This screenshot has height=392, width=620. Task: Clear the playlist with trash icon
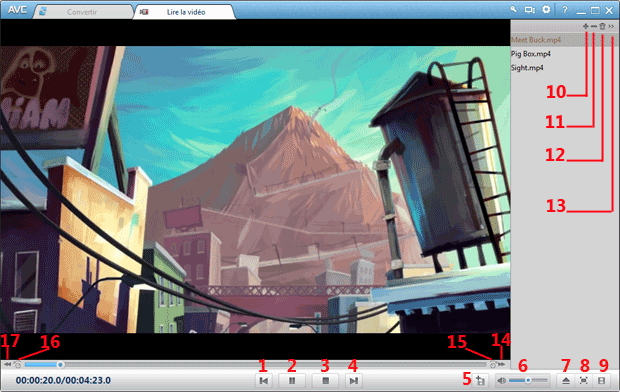tap(602, 27)
